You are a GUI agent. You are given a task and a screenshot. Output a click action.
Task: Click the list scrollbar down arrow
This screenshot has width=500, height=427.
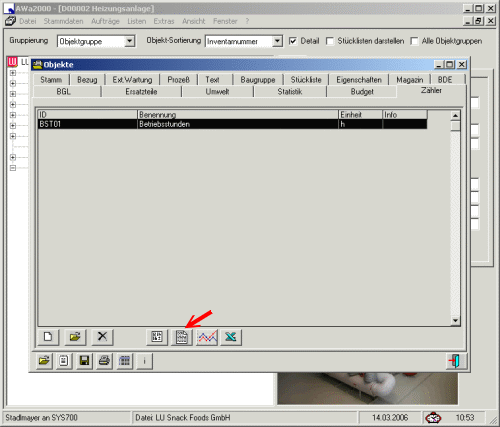point(455,321)
